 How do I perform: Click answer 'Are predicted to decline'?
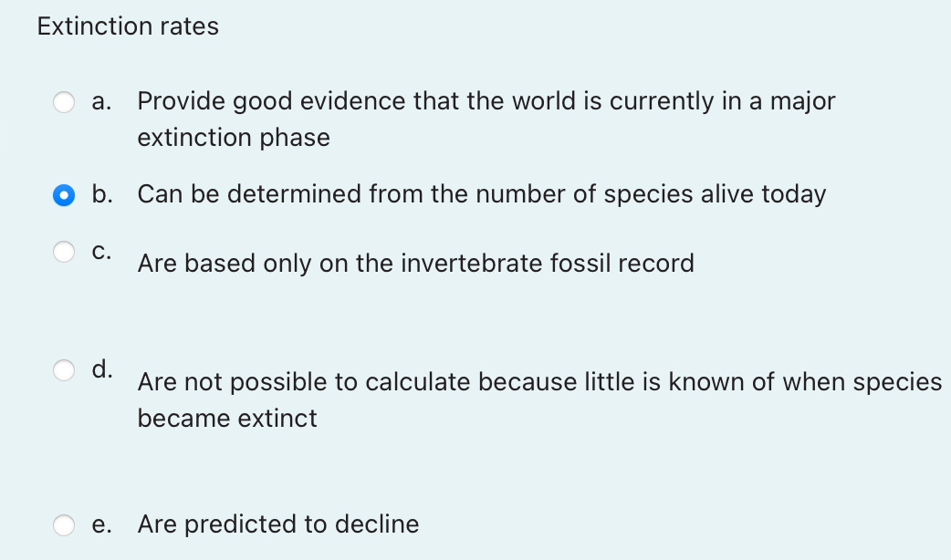coord(278,524)
